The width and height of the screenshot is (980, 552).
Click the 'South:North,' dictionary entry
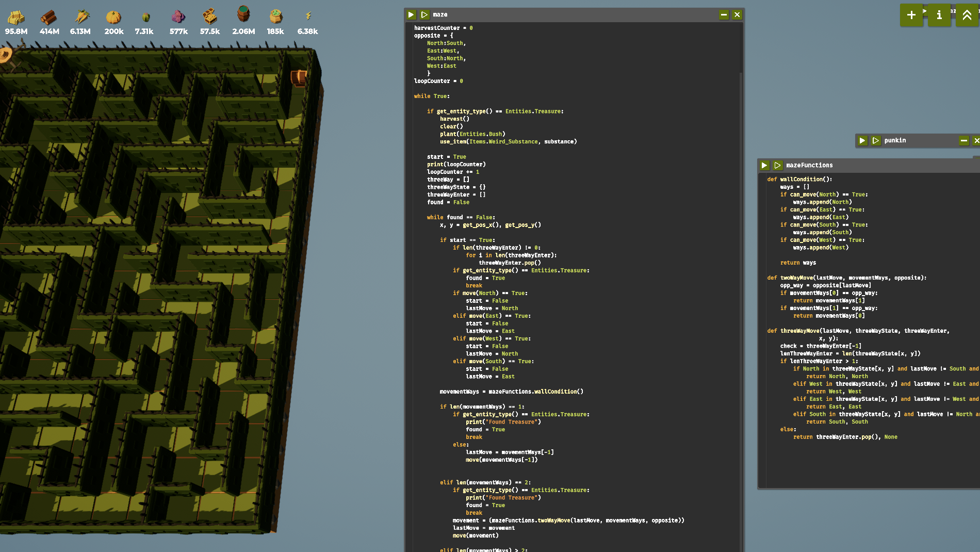click(446, 58)
